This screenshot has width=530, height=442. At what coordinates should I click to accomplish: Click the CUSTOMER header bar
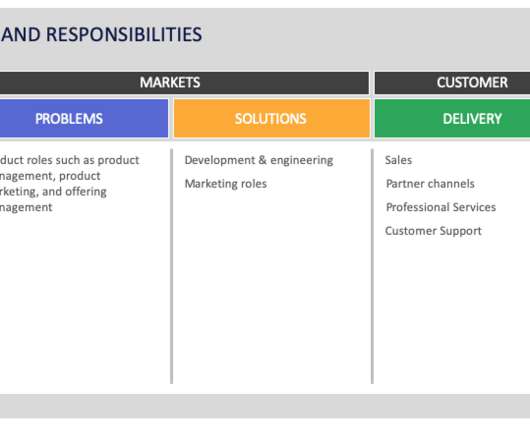[452, 83]
